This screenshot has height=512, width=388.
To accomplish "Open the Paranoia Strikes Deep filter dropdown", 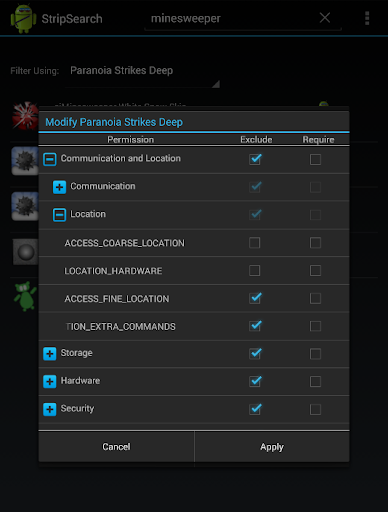I will point(143,76).
